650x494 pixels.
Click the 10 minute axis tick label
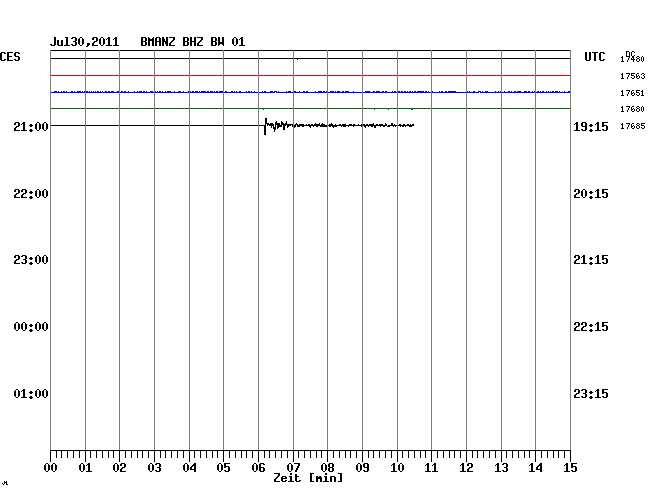point(397,468)
